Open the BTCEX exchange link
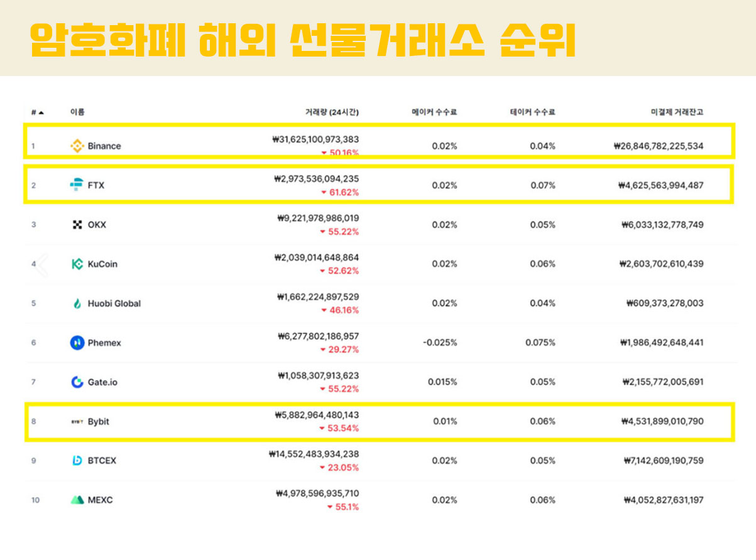Screen dimensions: 756x560 click(102, 461)
